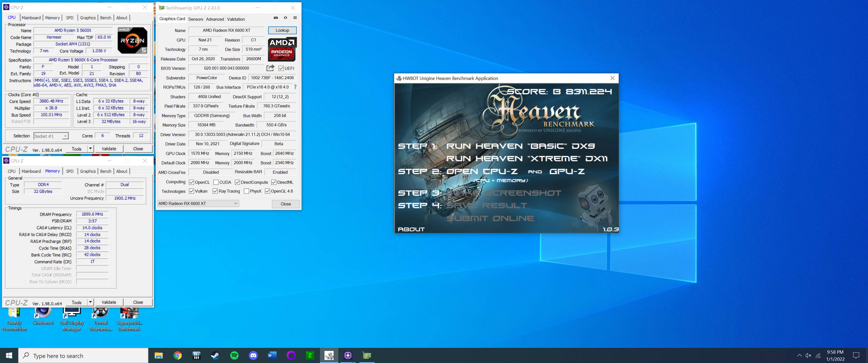Open the Deadly Premonition desktop shortcut

coord(14,319)
